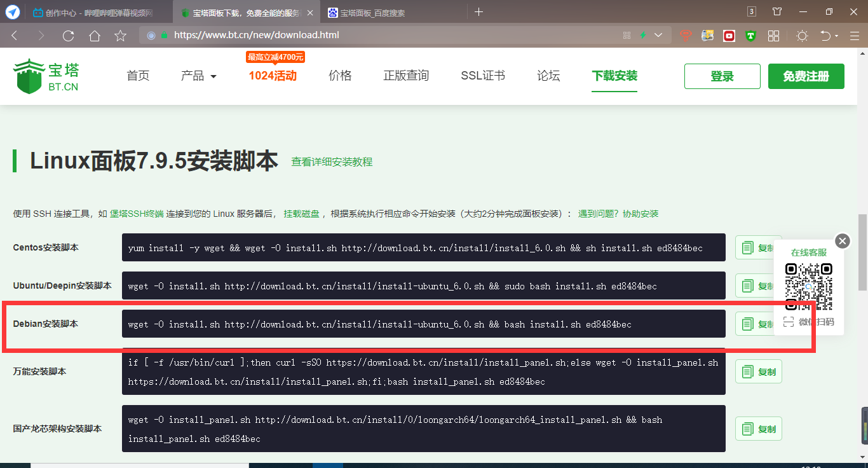Click the Ubuntu/Deepin wget command text
Screen dimensions: 868x468
coord(393,286)
